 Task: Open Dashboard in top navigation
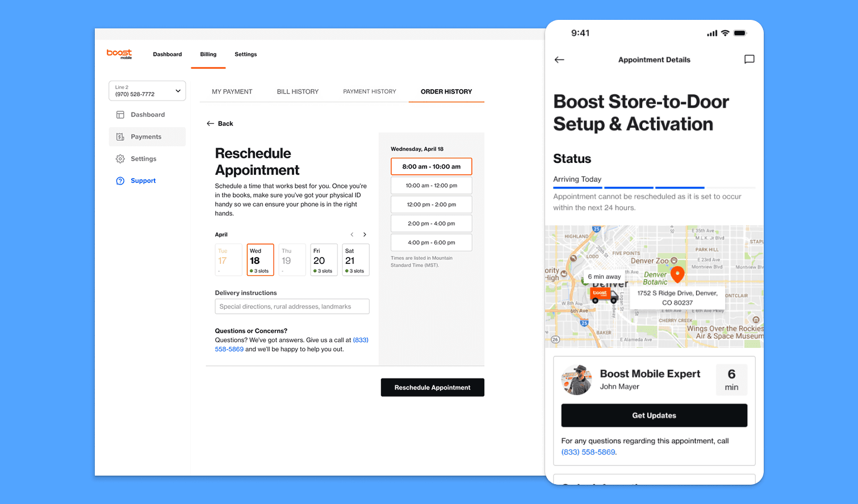pos(168,54)
